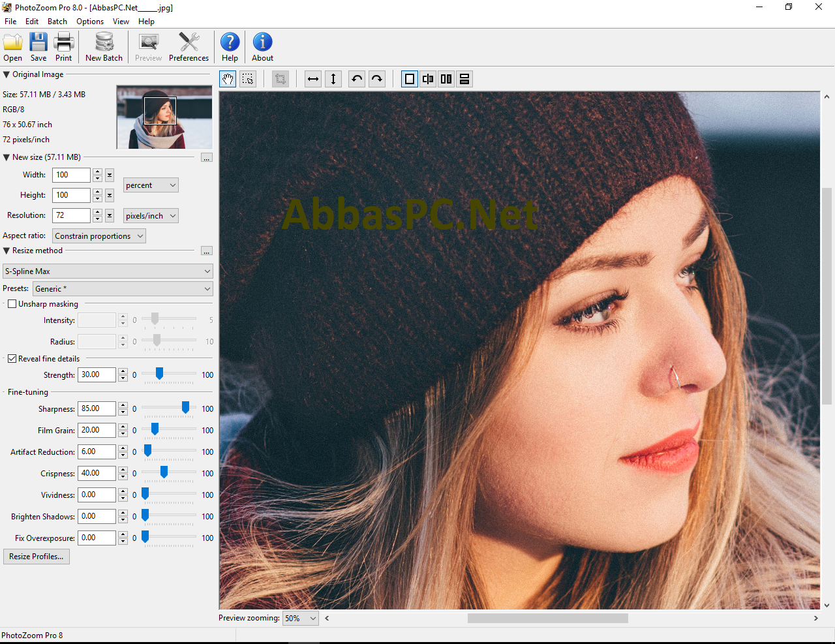Click the Height input field
The height and width of the screenshot is (644, 835).
pyautogui.click(x=71, y=195)
